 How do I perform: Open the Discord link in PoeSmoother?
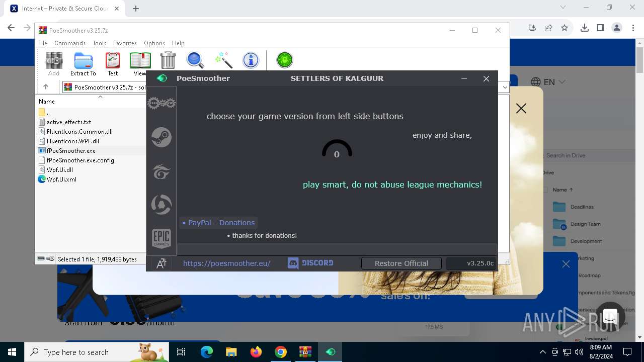310,263
